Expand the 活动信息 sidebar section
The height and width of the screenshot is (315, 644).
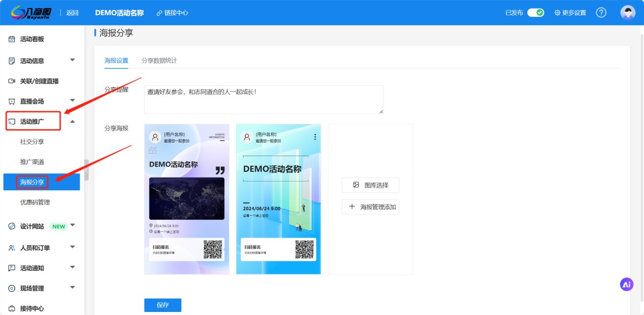(x=72, y=60)
